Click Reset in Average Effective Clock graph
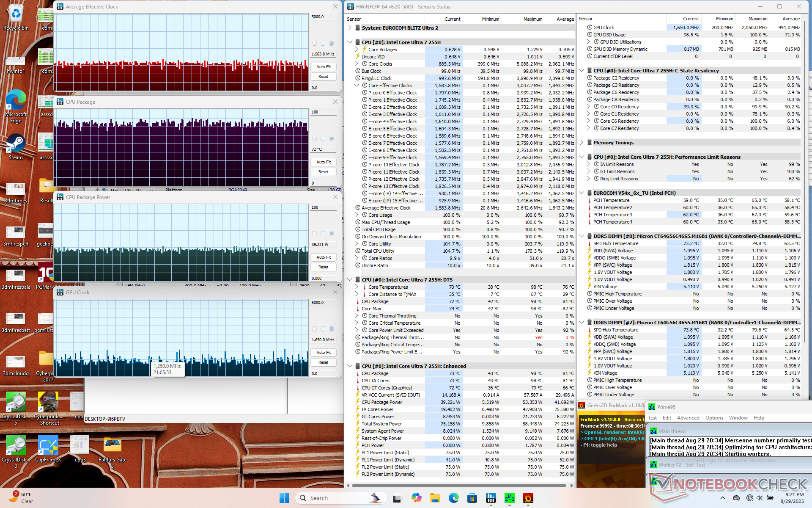This screenshot has height=508, width=812. (324, 77)
